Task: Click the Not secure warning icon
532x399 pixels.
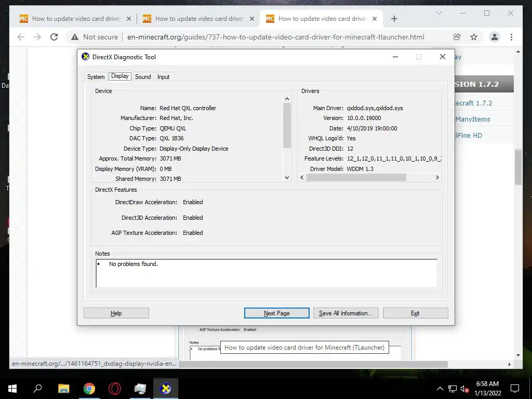Action: pos(75,37)
